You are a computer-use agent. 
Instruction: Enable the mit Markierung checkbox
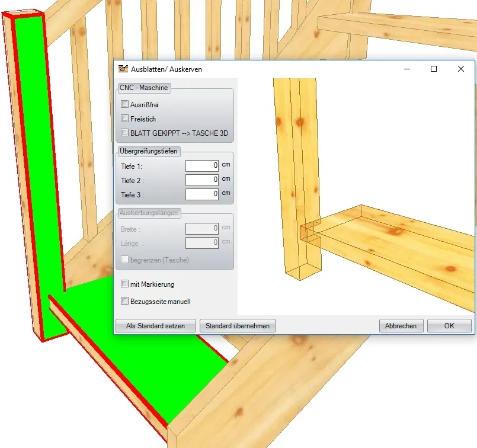pyautogui.click(x=124, y=284)
